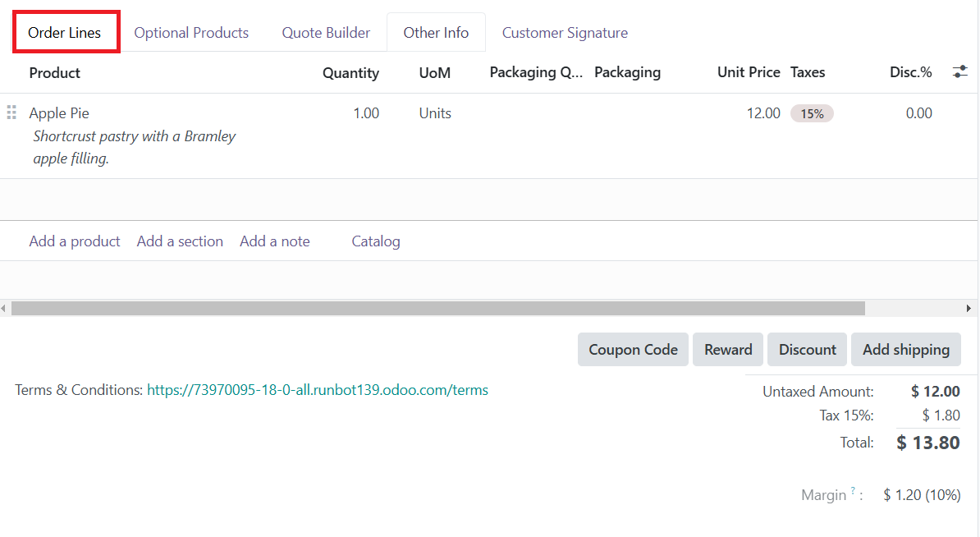
Task: Open the Quote Builder tab
Action: pos(326,33)
